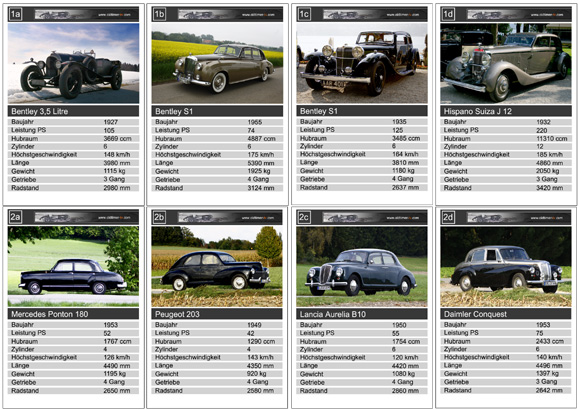Screen dimensions: 580x410
Task: Click the "1925 kg" Gewicht value
Action: point(259,171)
